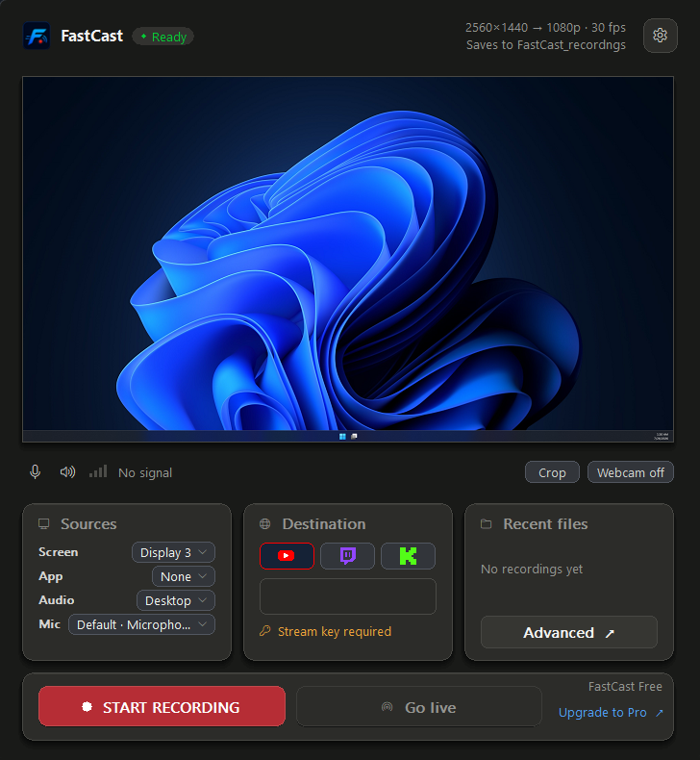Click the 'Stream key required' warning text
Image resolution: width=700 pixels, height=760 pixels.
pos(335,631)
